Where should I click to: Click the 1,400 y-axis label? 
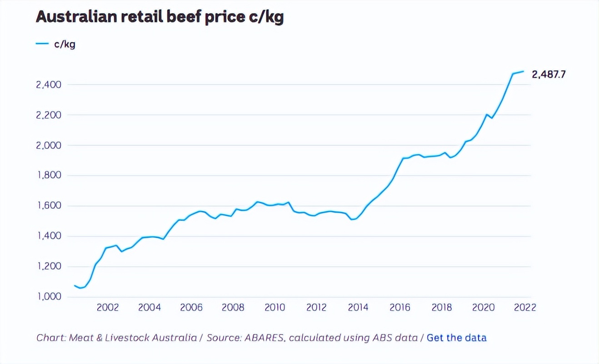(x=49, y=236)
